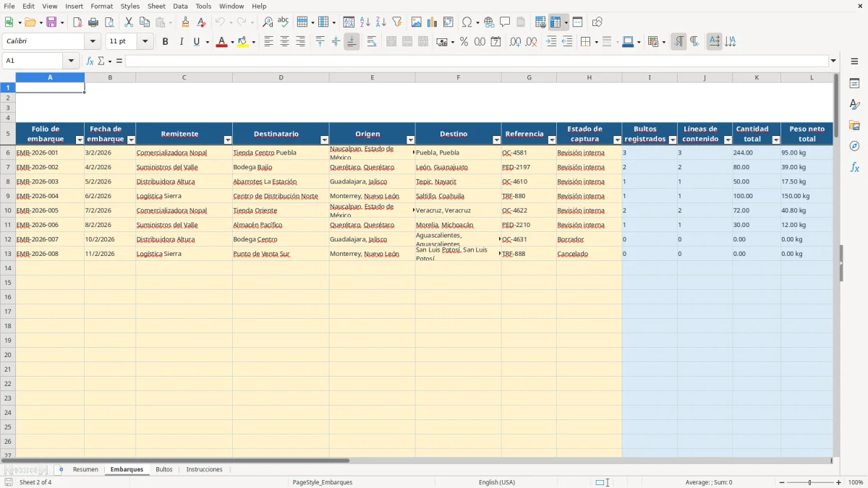Image resolution: width=868 pixels, height=488 pixels.
Task: Toggle Italic formatting
Action: click(x=181, y=42)
